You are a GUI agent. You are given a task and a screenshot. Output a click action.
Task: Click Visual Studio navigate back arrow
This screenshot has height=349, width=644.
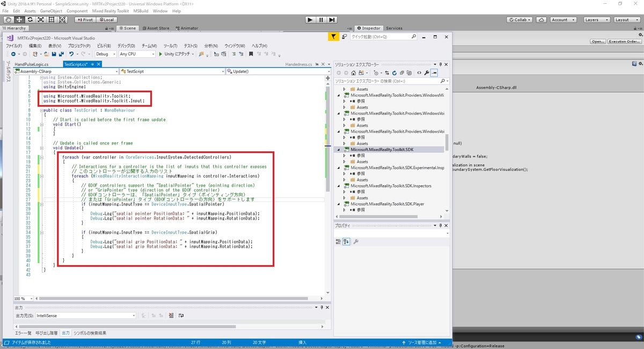pyautogui.click(x=12, y=54)
